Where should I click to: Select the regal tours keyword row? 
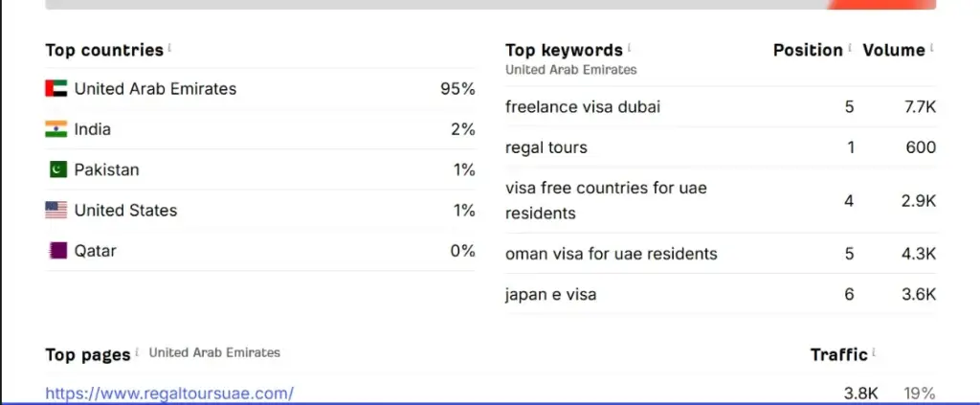(x=721, y=147)
